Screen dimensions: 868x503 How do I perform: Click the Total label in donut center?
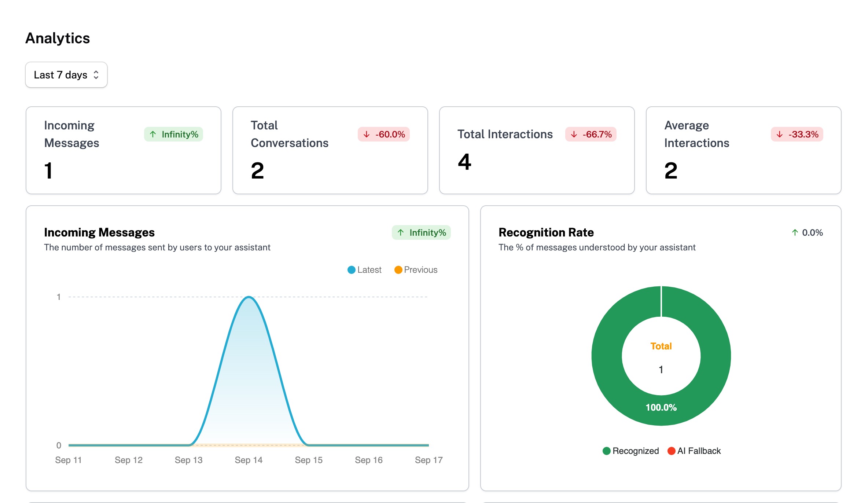pyautogui.click(x=661, y=346)
